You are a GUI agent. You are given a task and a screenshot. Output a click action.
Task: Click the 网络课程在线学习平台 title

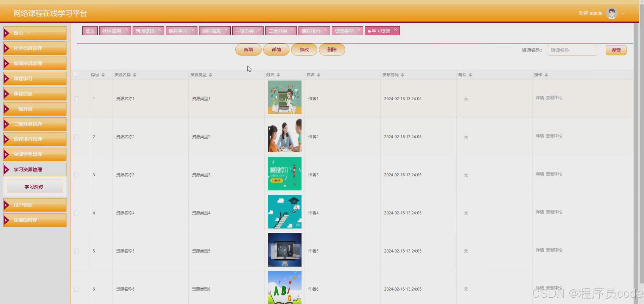point(50,13)
